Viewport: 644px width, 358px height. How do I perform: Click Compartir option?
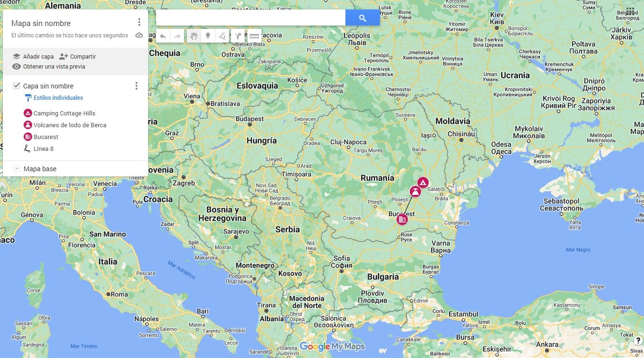78,56
